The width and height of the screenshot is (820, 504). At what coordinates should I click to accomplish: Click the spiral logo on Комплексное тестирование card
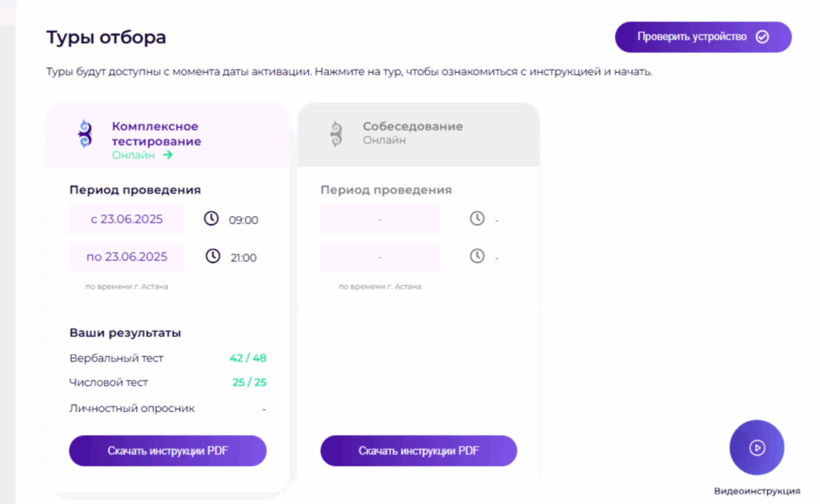click(x=86, y=134)
